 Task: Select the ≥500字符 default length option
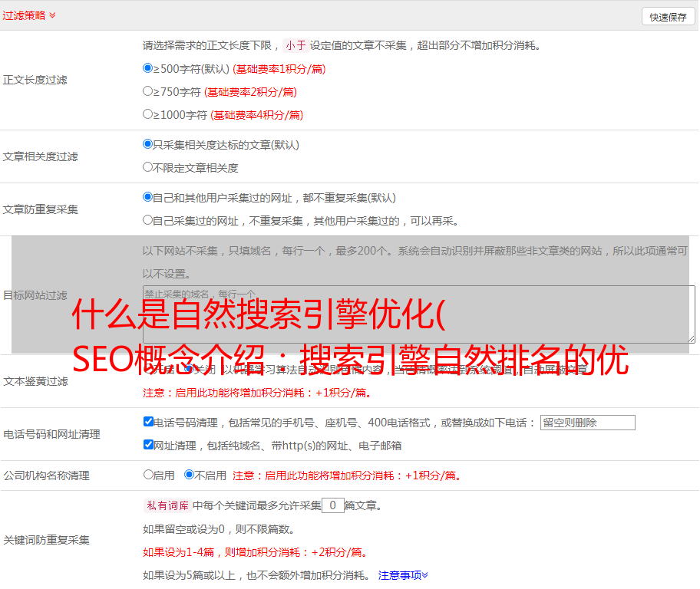tap(148, 68)
